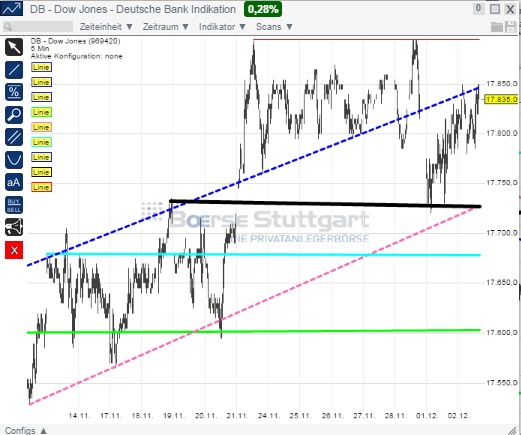Open the Zeitraum dropdown
Image resolution: width=521 pixels, height=435 pixels.
pos(166,27)
